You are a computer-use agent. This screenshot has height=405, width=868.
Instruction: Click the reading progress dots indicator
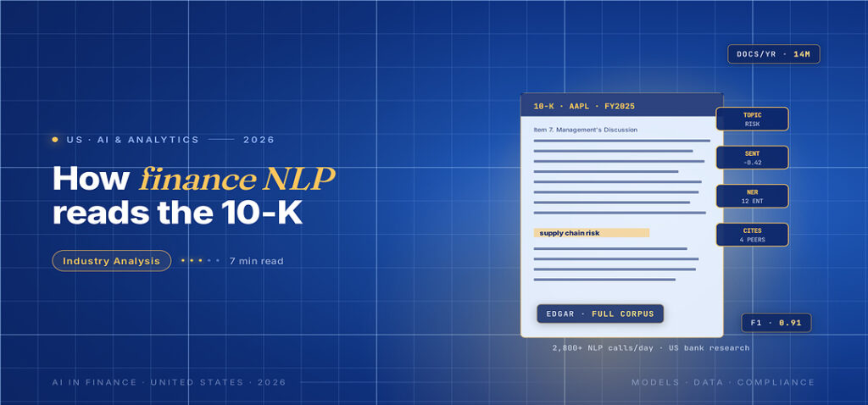pyautogui.click(x=200, y=261)
